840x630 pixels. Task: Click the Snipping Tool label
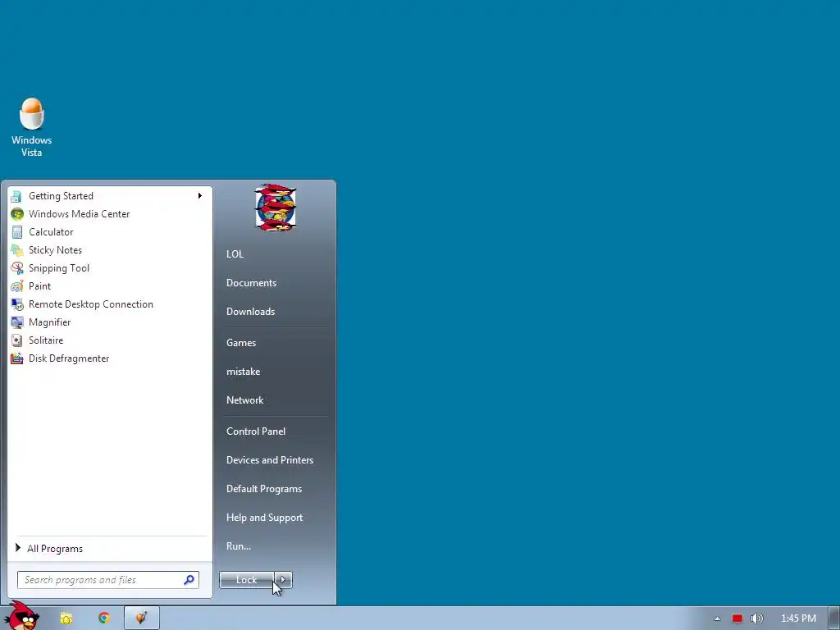coord(59,268)
